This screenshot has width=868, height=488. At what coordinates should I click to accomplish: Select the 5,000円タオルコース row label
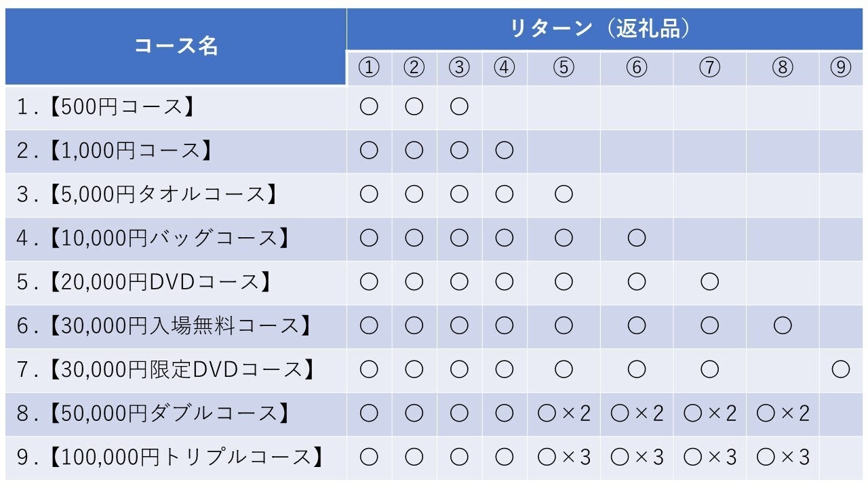tap(148, 195)
